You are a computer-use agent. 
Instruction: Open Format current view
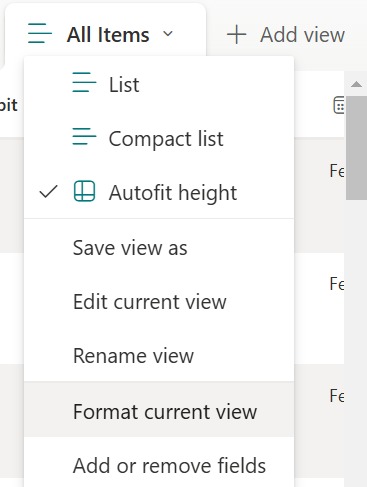(159, 409)
